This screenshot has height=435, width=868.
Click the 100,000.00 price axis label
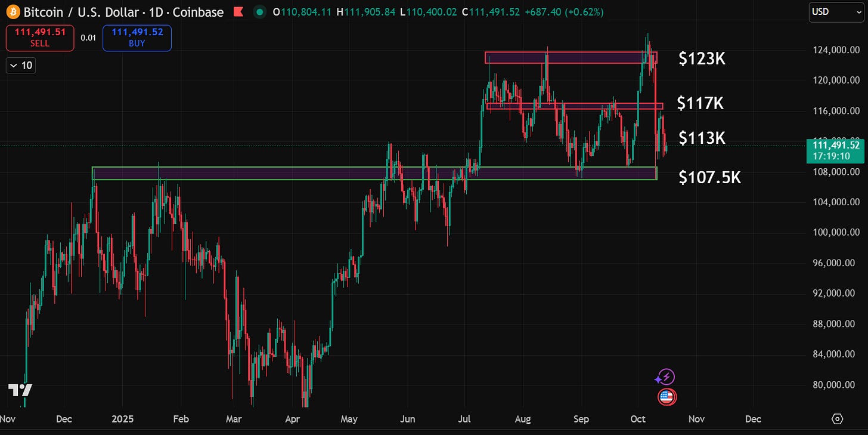click(x=836, y=233)
